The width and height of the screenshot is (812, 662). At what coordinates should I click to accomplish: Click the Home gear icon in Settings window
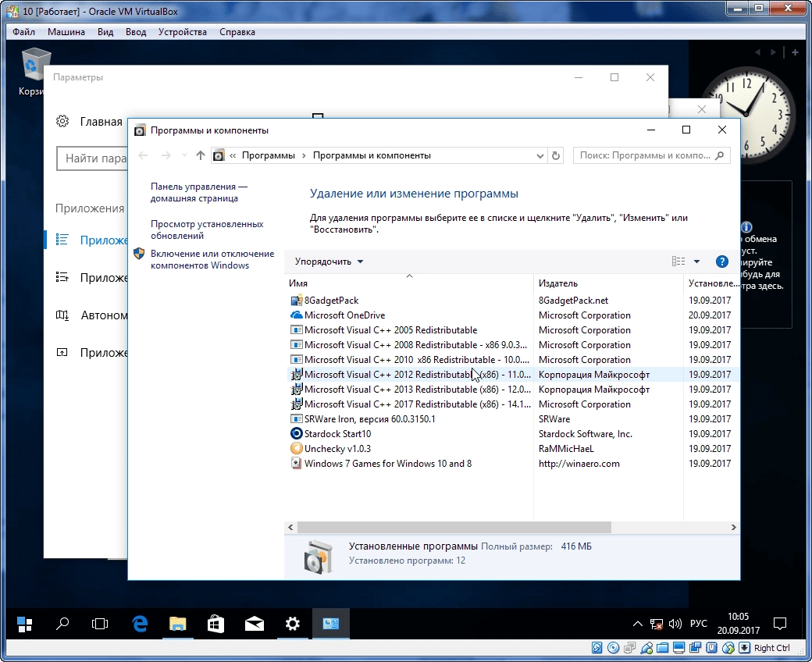tap(62, 122)
